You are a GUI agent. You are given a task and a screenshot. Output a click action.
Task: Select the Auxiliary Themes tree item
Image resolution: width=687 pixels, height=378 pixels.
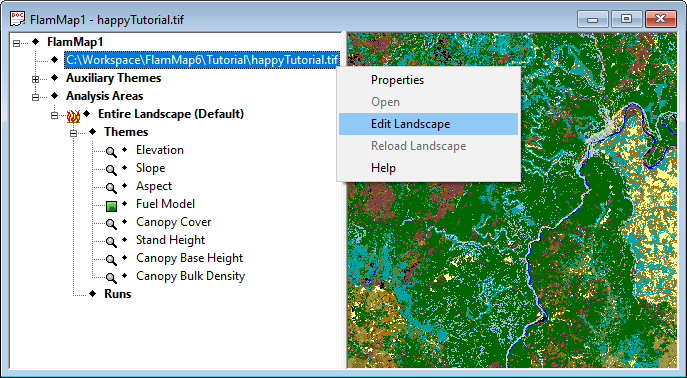(113, 78)
